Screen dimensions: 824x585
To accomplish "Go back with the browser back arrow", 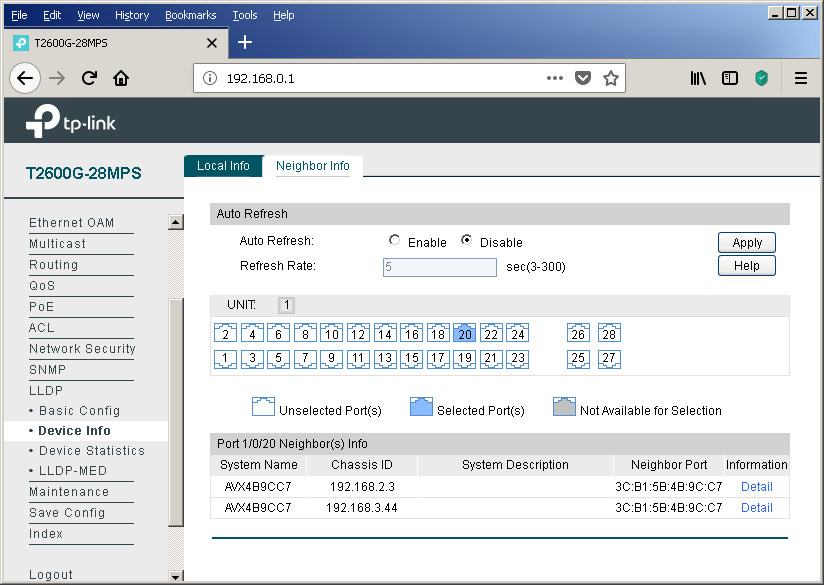I will click(25, 78).
